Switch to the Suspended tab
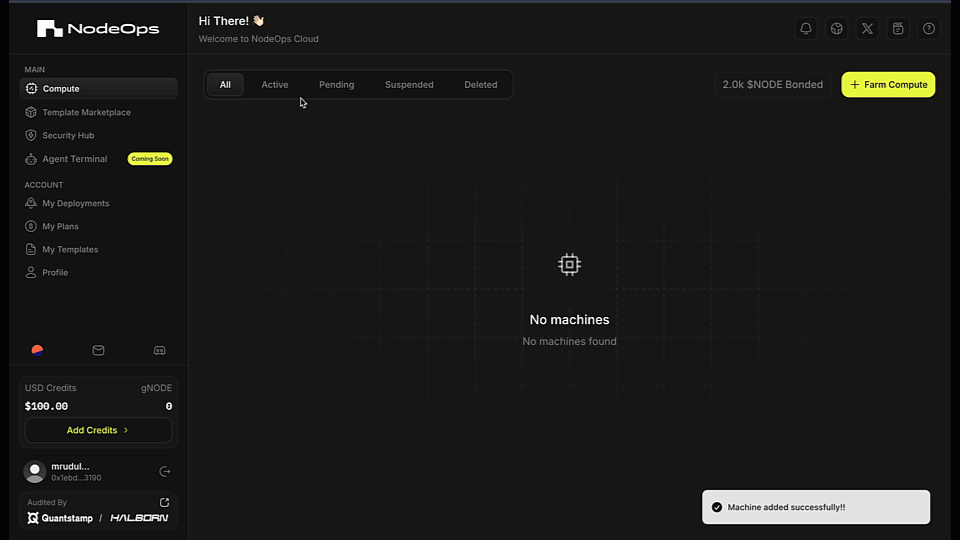Viewport: 960px width, 540px height. tap(409, 84)
